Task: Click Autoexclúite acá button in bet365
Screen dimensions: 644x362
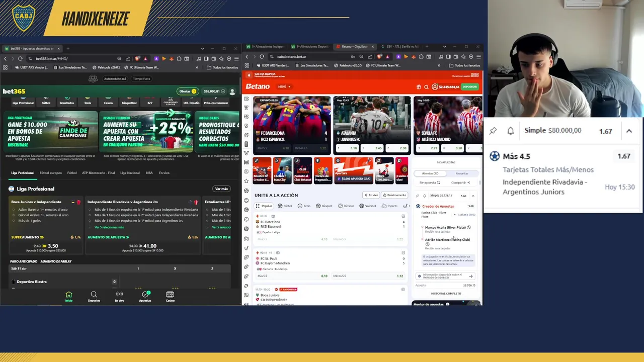Action: click(x=115, y=79)
